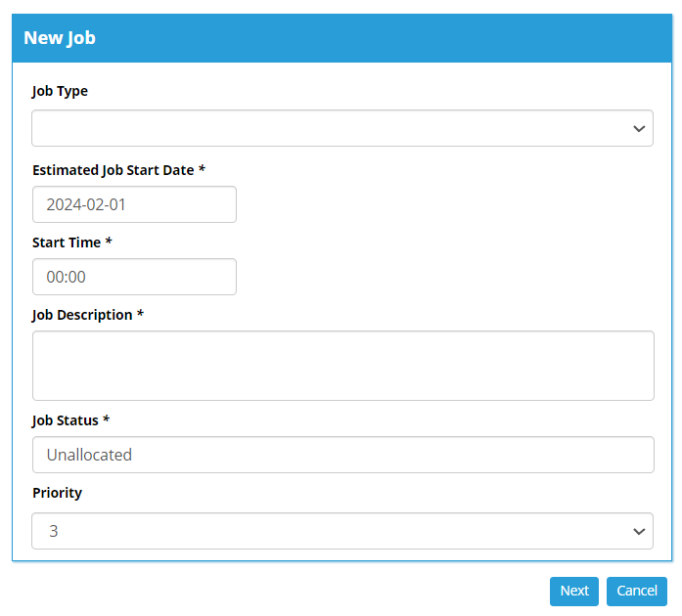Image resolution: width=682 pixels, height=616 pixels.
Task: Click the New Job header title
Action: 60,38
